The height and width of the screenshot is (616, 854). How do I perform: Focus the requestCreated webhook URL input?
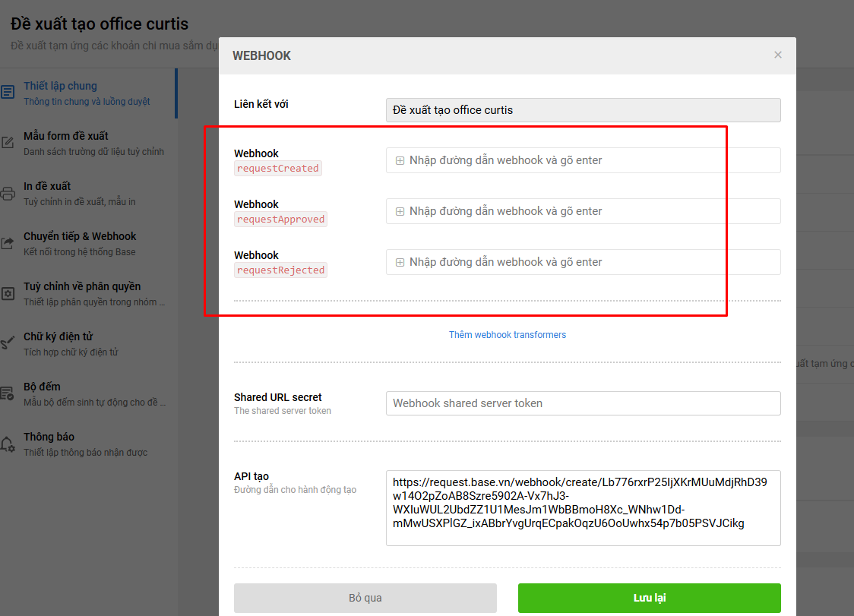pos(584,160)
